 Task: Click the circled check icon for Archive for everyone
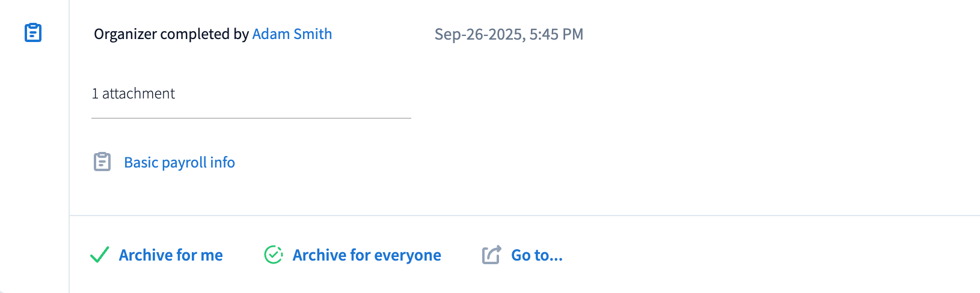pyautogui.click(x=274, y=255)
